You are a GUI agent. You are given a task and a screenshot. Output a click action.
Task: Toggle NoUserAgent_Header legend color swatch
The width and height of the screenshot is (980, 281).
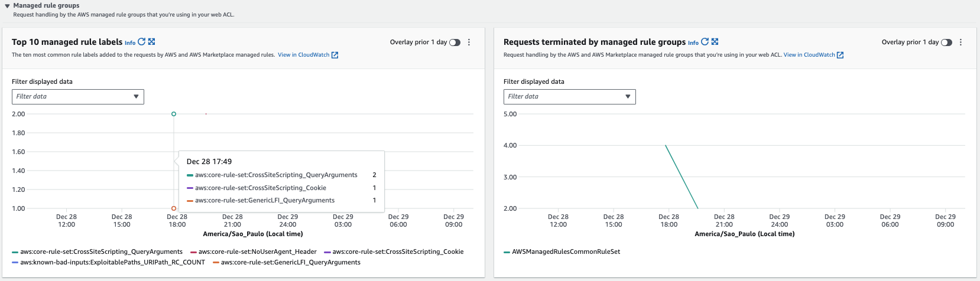point(194,252)
